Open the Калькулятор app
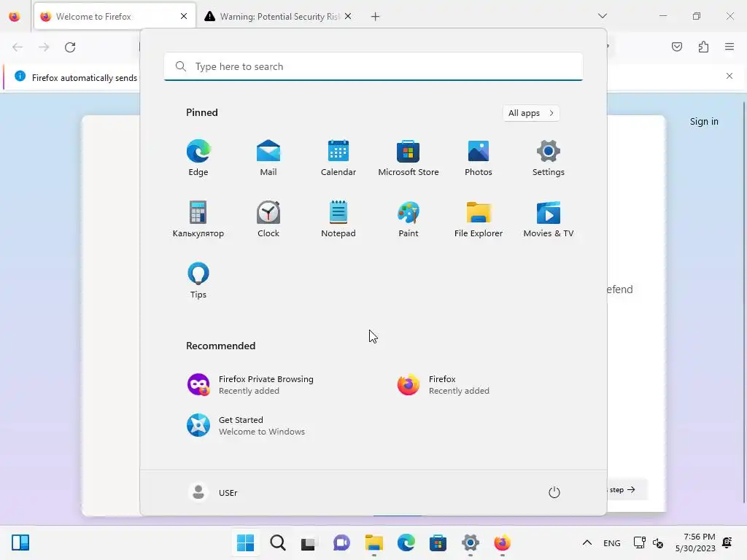 pos(198,219)
